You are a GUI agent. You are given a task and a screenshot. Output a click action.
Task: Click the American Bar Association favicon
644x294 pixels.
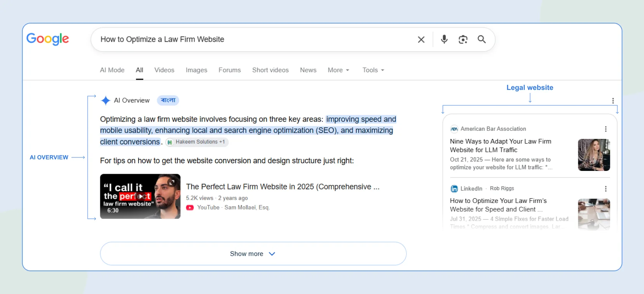pos(454,129)
